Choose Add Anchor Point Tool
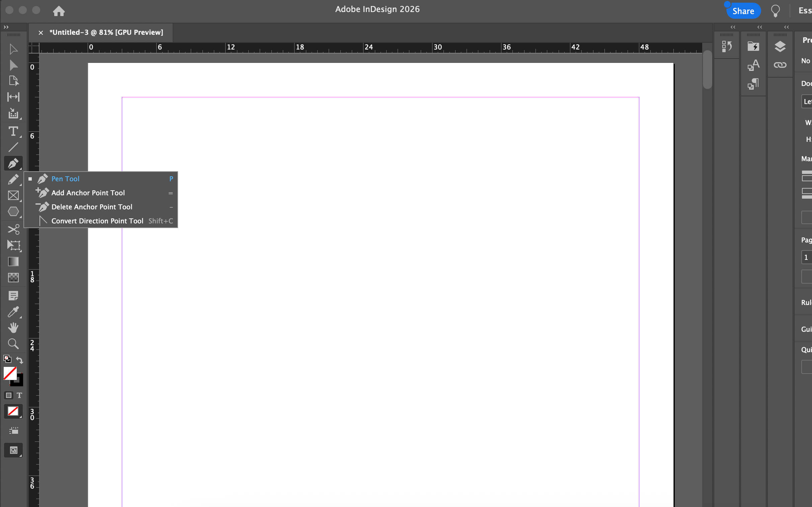 point(88,193)
